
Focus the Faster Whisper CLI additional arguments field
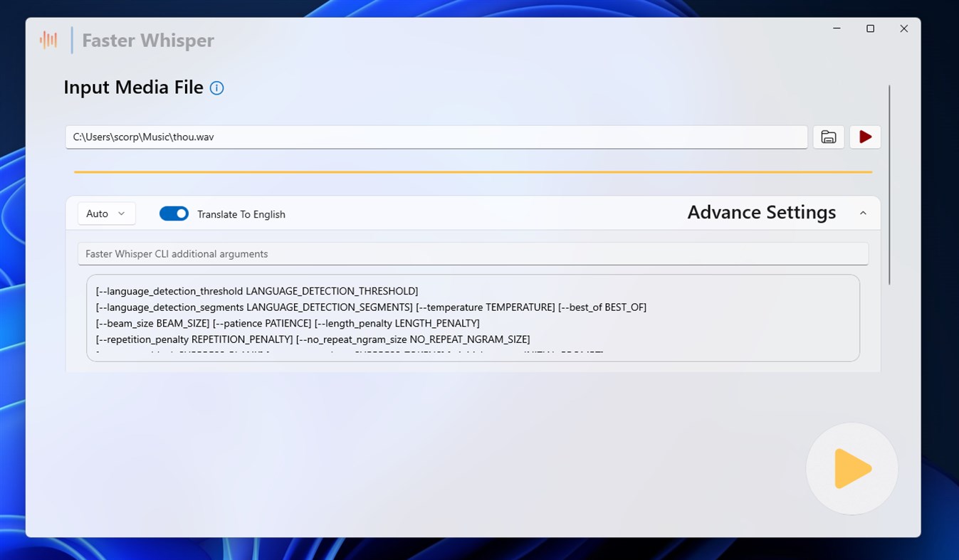tap(473, 253)
